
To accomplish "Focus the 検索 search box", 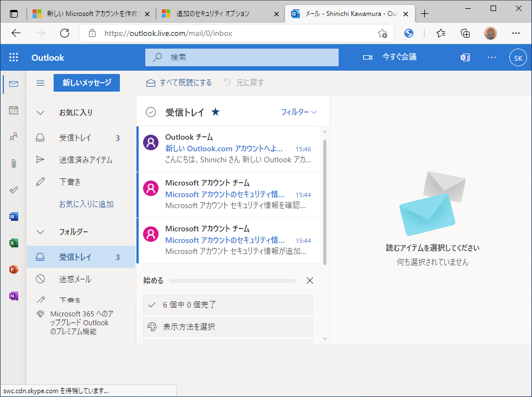I will pos(241,57).
